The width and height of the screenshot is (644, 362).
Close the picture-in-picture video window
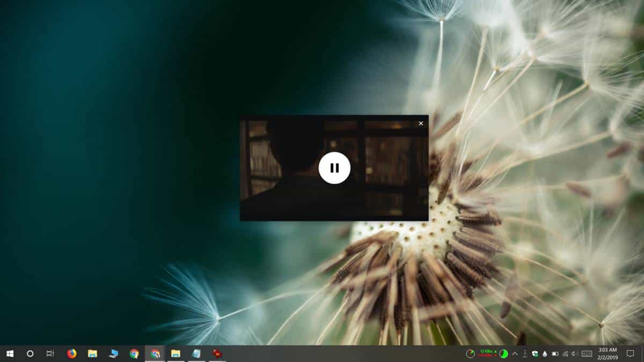[421, 123]
